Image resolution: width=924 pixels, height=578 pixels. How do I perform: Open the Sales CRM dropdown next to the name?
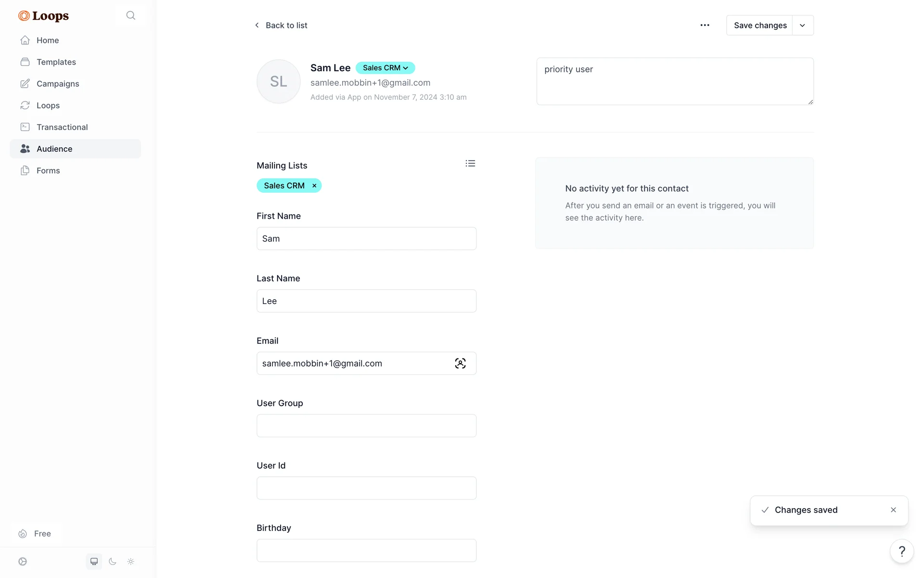(x=385, y=68)
